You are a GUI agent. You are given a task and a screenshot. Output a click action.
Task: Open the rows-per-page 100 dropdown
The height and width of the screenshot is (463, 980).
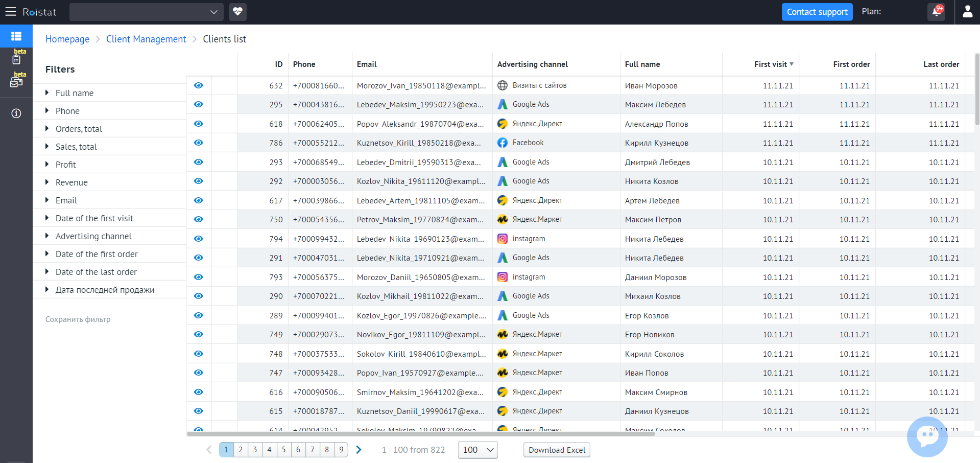click(477, 450)
